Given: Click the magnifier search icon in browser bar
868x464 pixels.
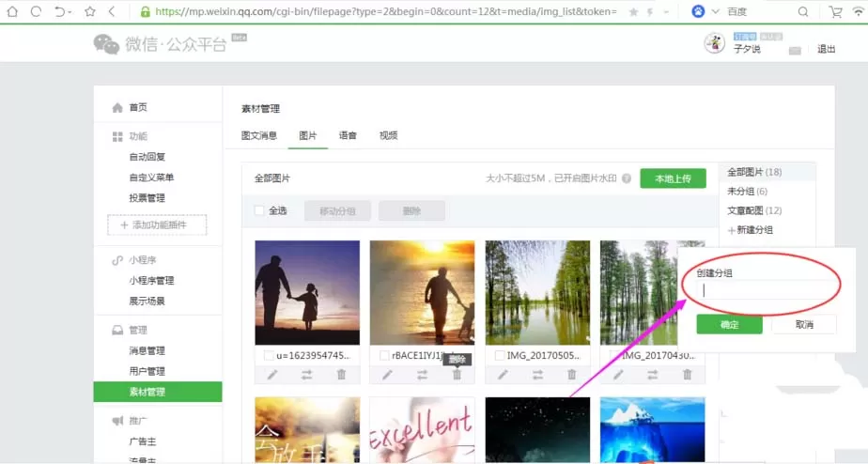Looking at the screenshot, I should coord(802,11).
